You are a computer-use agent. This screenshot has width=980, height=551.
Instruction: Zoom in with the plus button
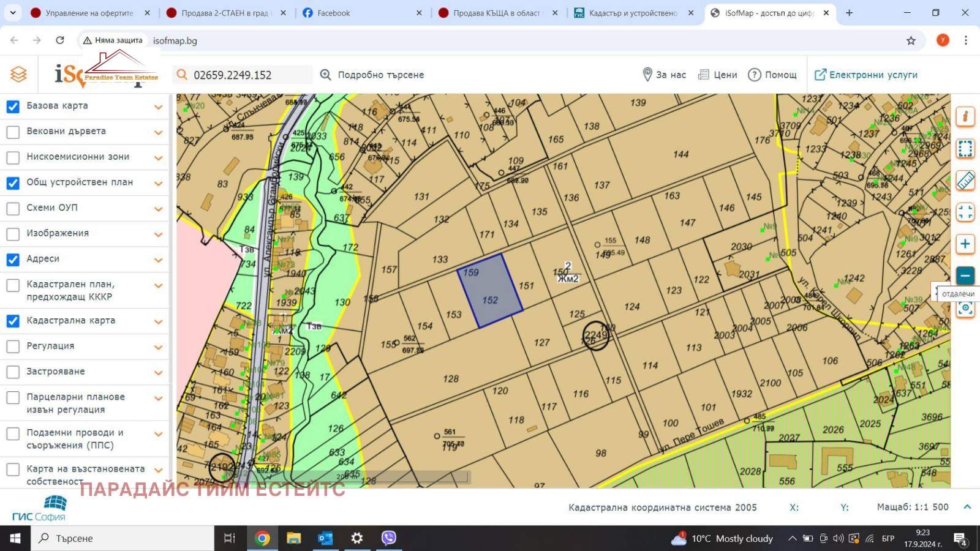pos(965,244)
